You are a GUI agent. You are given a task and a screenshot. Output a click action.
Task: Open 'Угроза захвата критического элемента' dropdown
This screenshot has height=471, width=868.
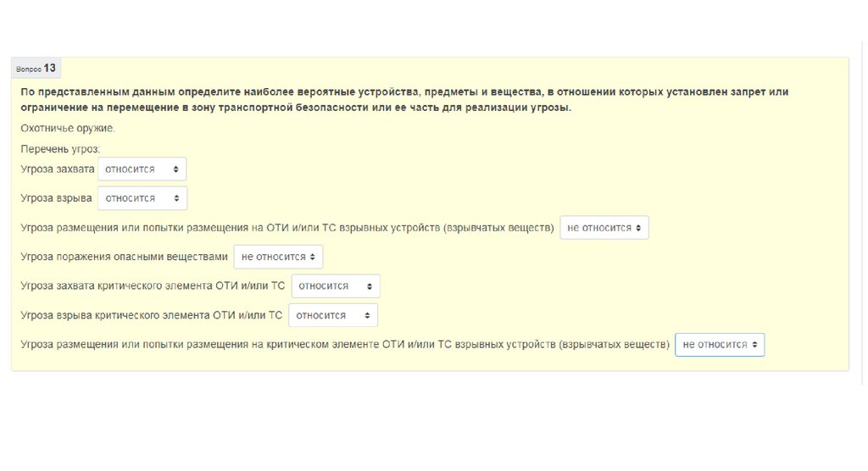click(x=335, y=286)
